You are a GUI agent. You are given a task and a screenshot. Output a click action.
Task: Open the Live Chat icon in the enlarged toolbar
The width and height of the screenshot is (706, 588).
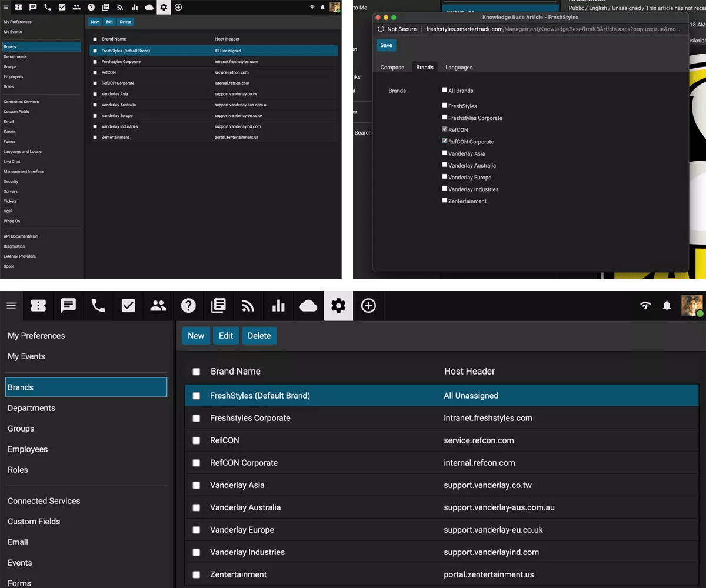tap(68, 306)
